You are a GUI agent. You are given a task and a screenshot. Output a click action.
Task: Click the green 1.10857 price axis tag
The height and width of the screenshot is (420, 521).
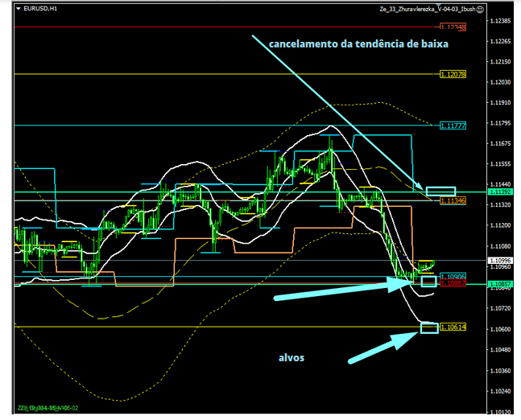(x=500, y=284)
